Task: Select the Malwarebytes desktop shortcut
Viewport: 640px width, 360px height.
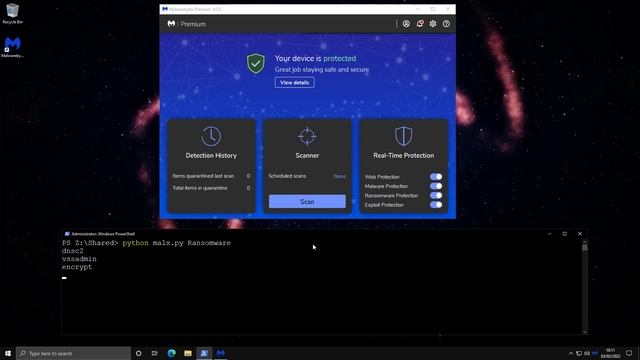Action: 12,47
